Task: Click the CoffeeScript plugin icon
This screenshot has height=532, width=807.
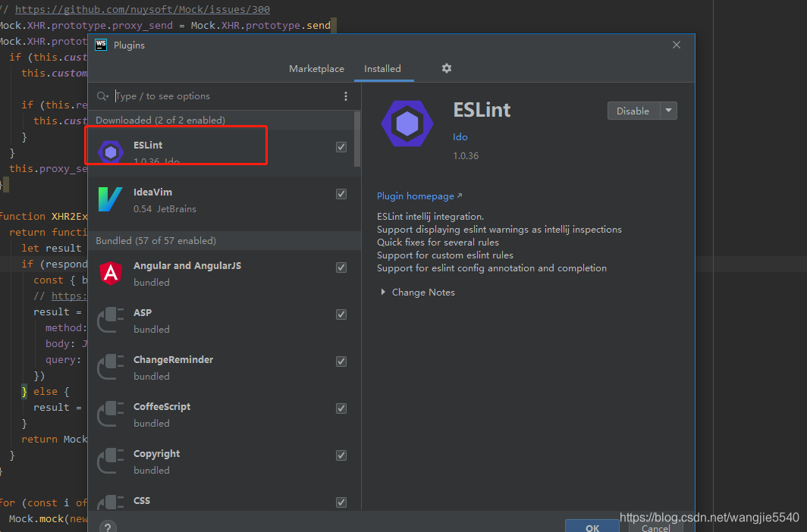Action: pyautogui.click(x=111, y=414)
